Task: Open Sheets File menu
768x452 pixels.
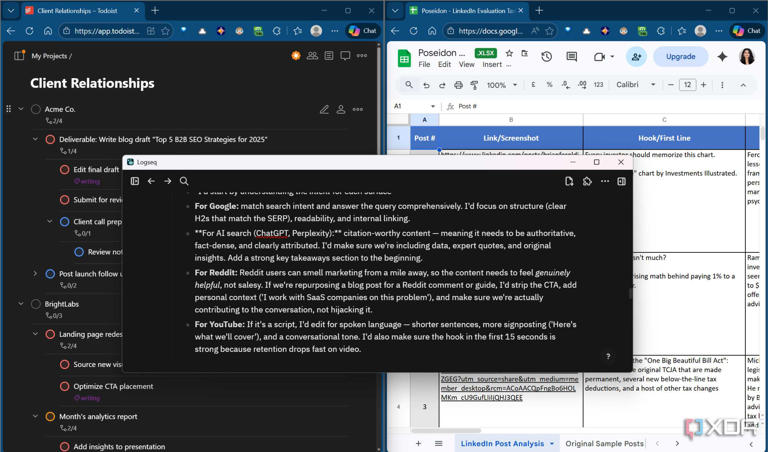Action: click(x=424, y=65)
